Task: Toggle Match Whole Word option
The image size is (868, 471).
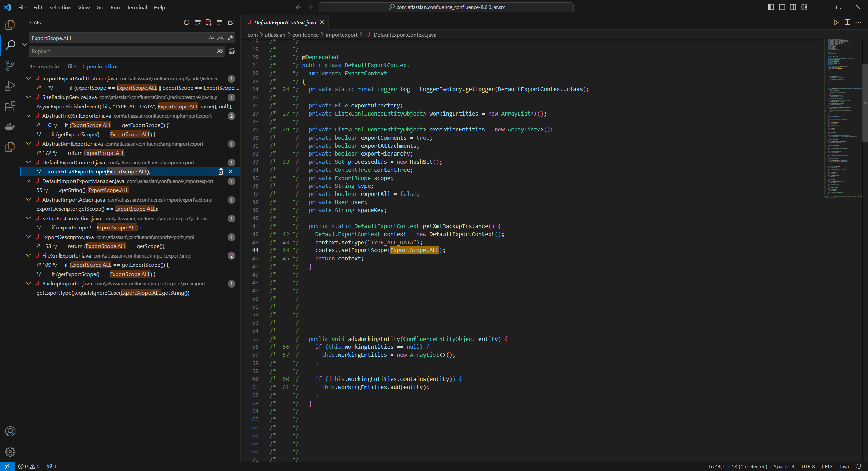Action: click(x=221, y=38)
